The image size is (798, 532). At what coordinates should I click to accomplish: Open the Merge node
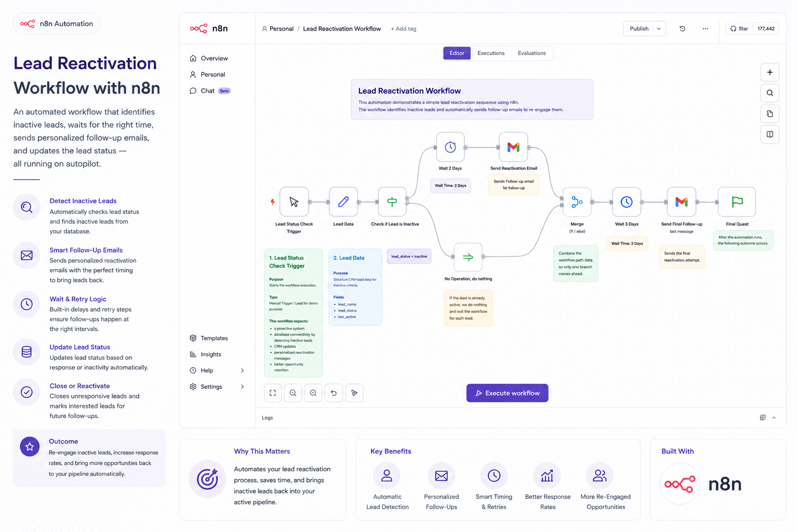tap(577, 202)
